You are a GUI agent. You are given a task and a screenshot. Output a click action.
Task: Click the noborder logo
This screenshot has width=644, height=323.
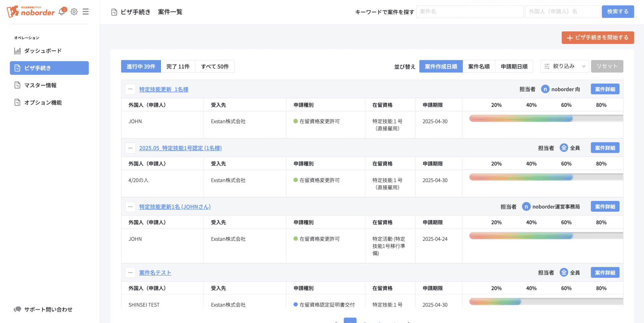(31, 12)
